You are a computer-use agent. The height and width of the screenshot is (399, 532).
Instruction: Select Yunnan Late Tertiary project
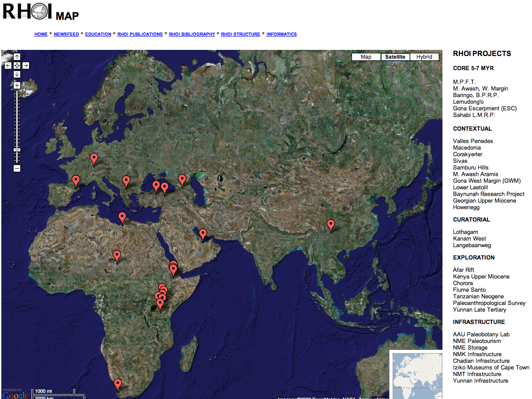tap(480, 310)
